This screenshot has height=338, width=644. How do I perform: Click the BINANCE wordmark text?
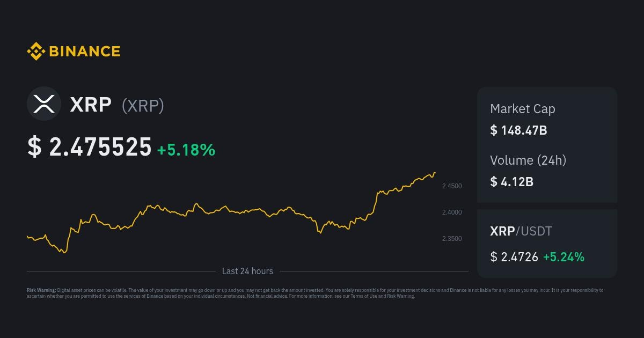coord(84,52)
